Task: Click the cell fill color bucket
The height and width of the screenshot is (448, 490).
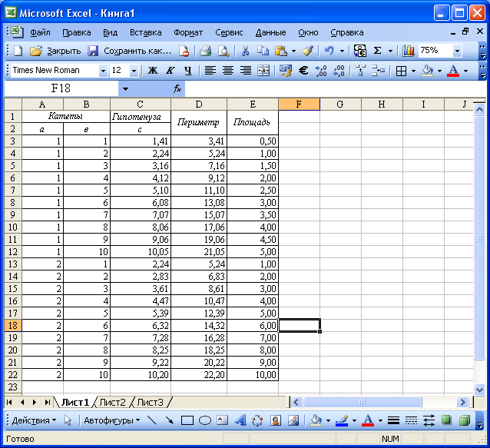Action: point(427,71)
